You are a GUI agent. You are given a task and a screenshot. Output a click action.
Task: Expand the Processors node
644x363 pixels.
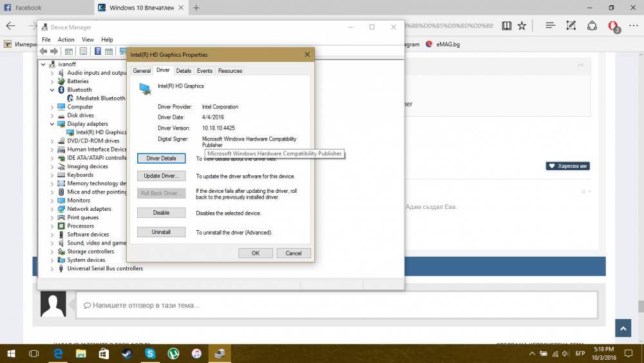(x=52, y=226)
